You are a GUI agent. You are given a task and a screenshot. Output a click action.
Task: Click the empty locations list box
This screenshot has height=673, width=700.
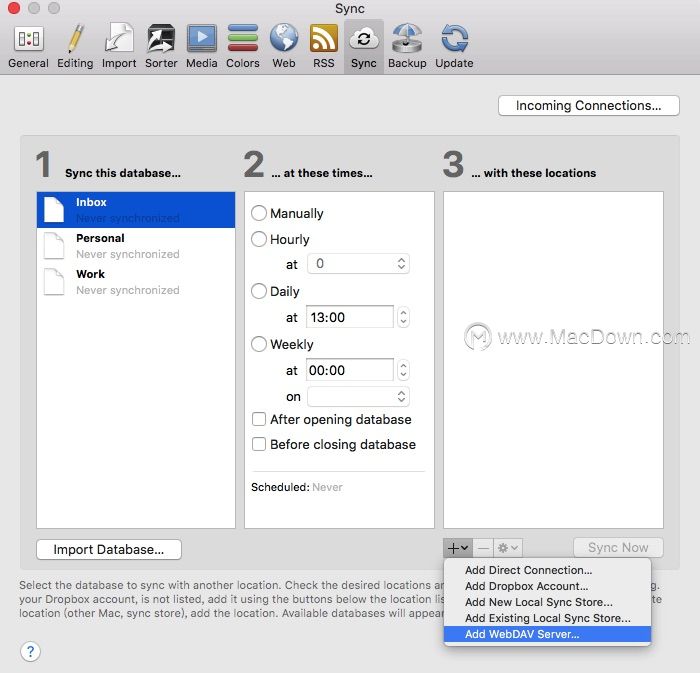[x=553, y=360]
